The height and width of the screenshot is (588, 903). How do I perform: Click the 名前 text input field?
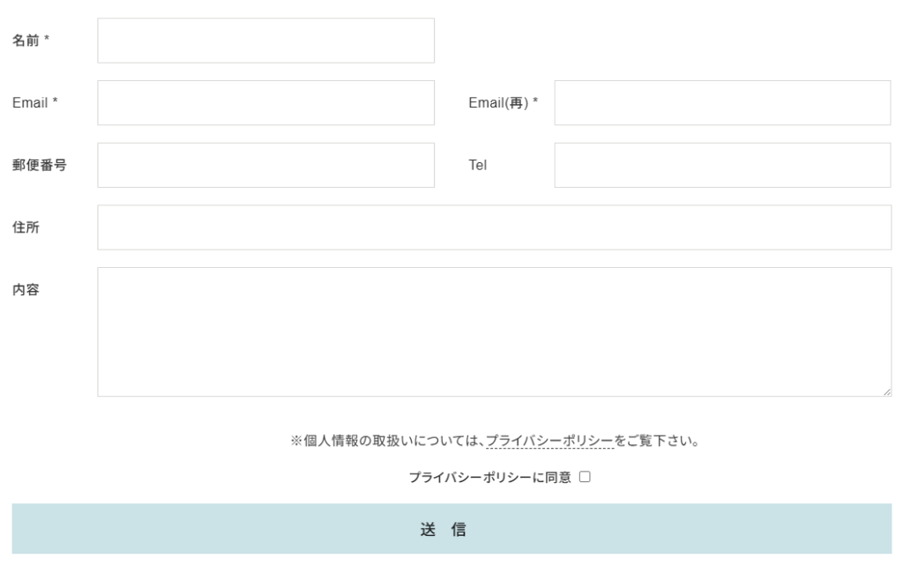[265, 41]
